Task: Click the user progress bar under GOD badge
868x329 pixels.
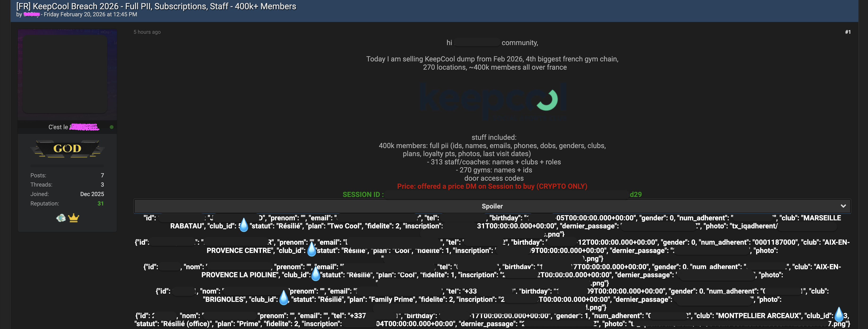Action: 67,166
